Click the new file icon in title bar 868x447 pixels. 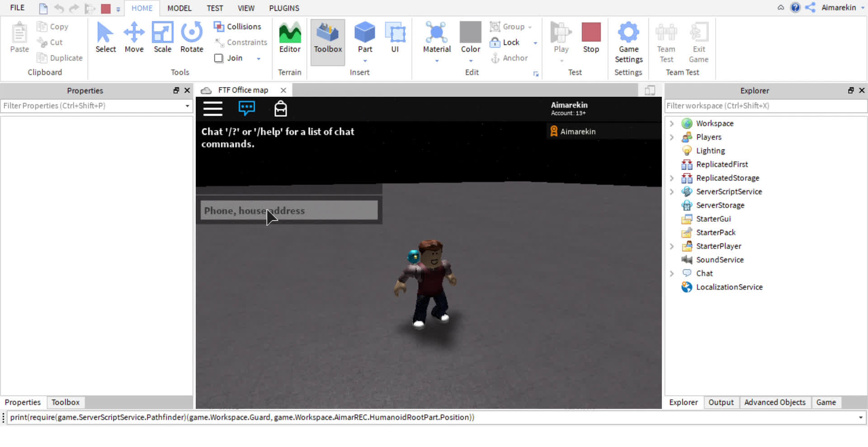(43, 8)
